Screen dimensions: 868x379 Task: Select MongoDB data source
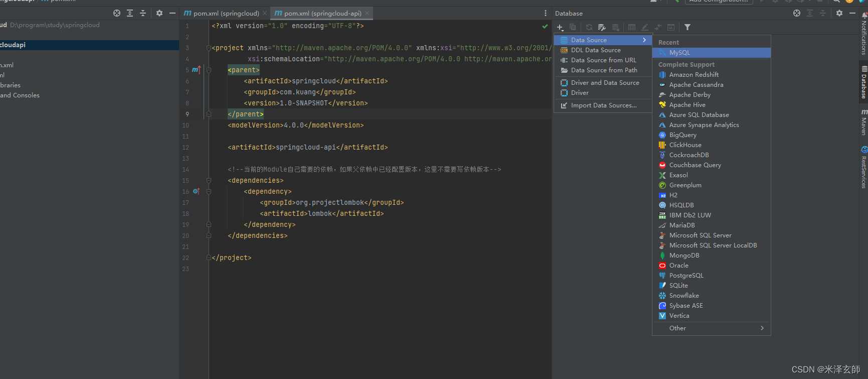point(712,256)
